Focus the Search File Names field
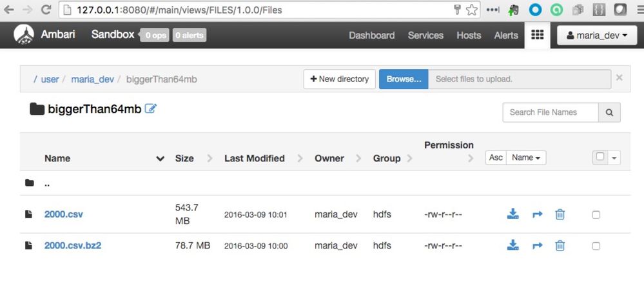This screenshot has height=286, width=644. click(551, 112)
